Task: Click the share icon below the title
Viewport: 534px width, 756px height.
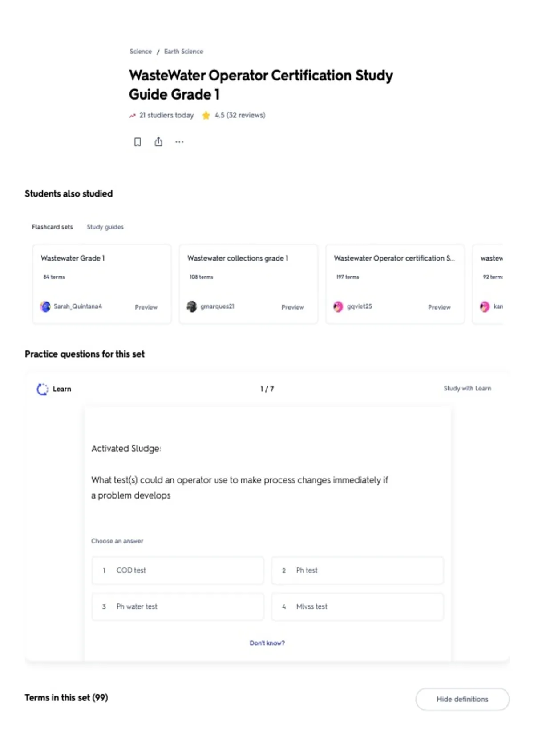Action: point(158,142)
